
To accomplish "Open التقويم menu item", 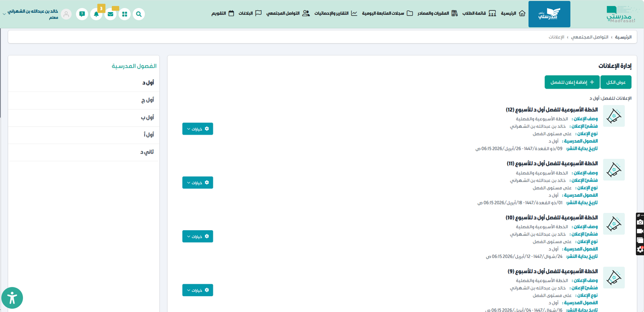I will [x=223, y=13].
